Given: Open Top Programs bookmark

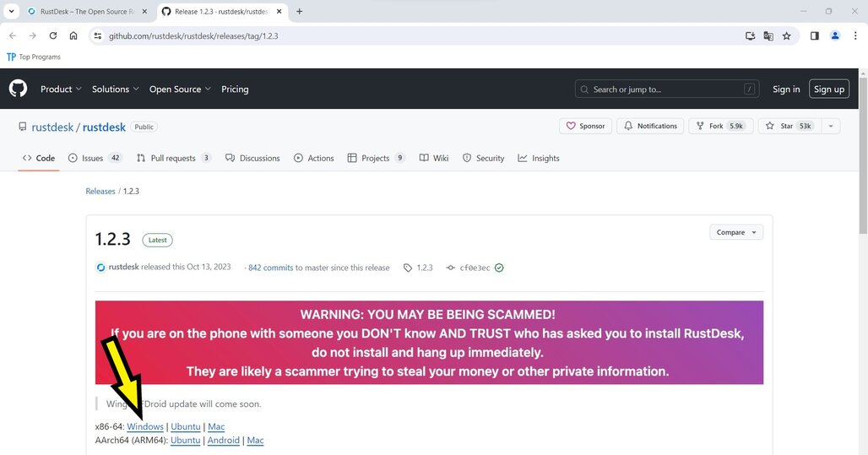Looking at the screenshot, I should [x=34, y=57].
